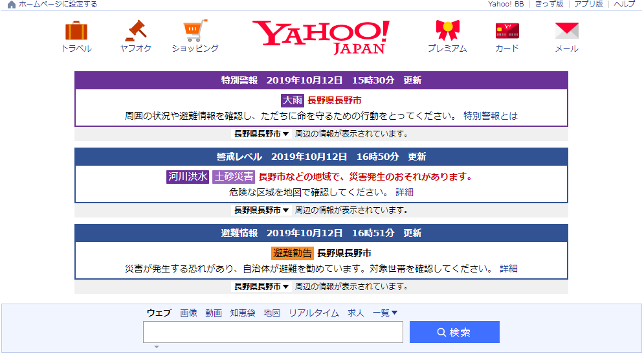Screen dimensions: 644x356
Task: Select the 動画 search tab
Action: click(214, 313)
